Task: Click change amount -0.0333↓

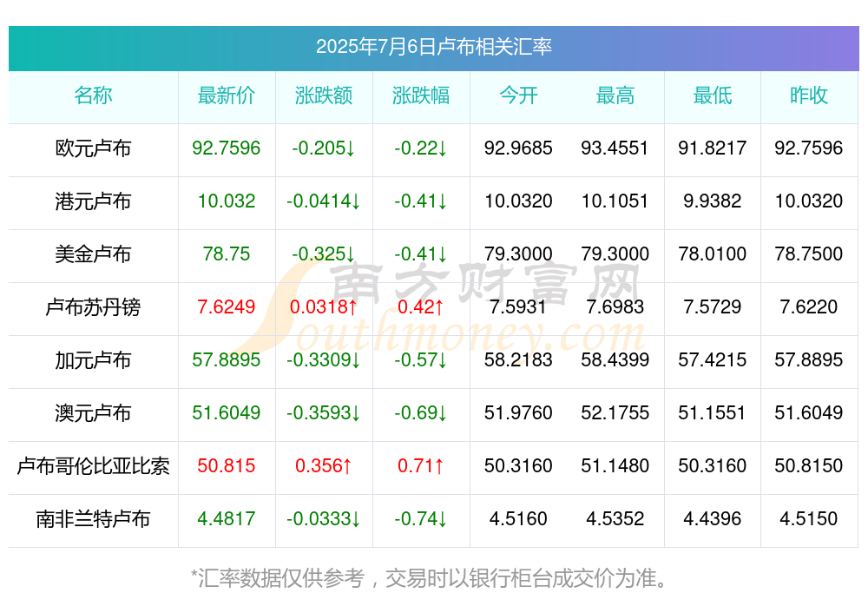Action: click(x=324, y=519)
